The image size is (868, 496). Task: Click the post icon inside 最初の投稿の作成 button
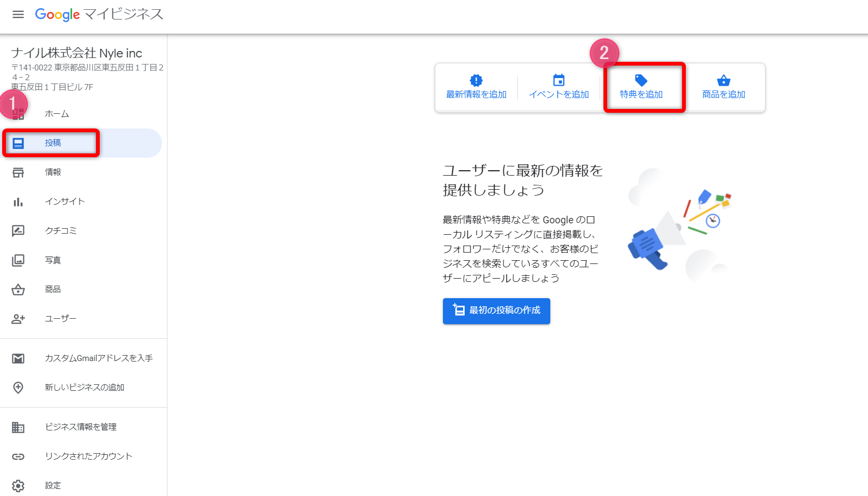(459, 310)
